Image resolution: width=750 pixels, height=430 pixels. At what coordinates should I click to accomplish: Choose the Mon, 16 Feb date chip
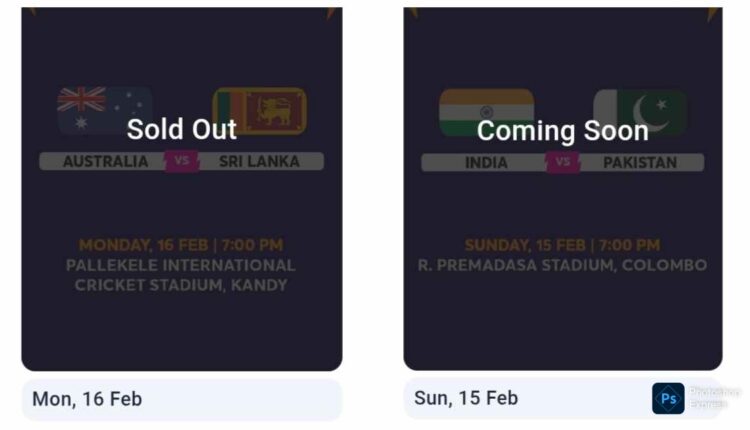181,399
